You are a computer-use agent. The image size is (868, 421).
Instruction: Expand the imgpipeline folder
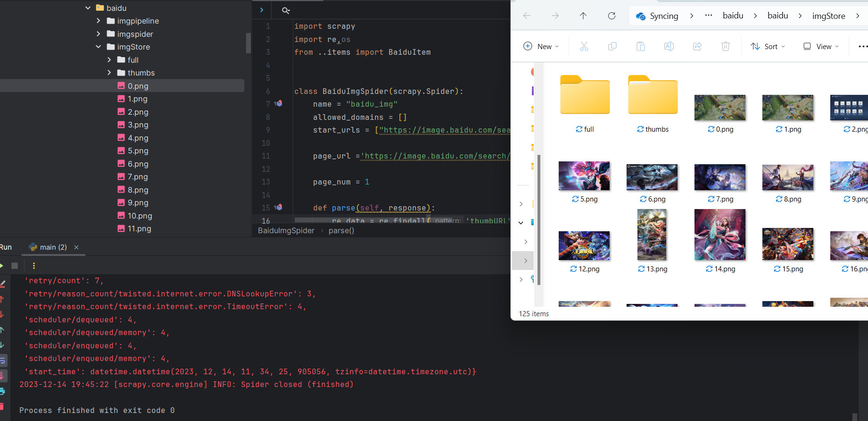click(98, 21)
